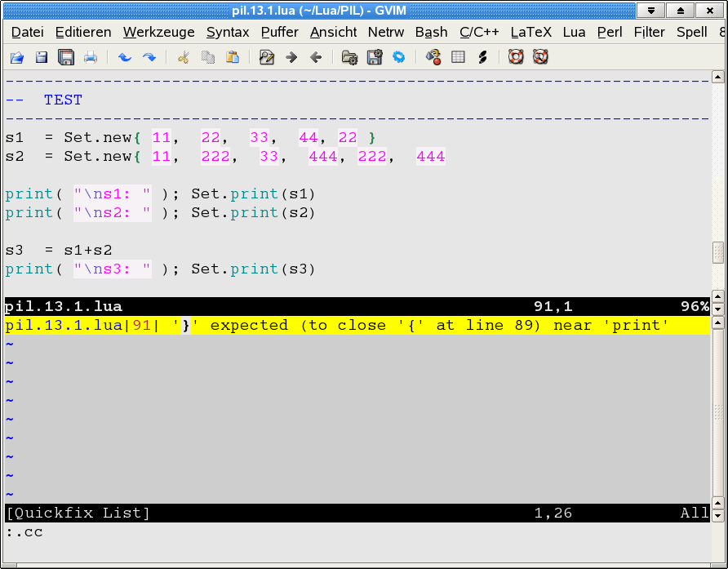This screenshot has height=569, width=728.
Task: Click title bar up-arrow maximize button
Action: [680, 11]
